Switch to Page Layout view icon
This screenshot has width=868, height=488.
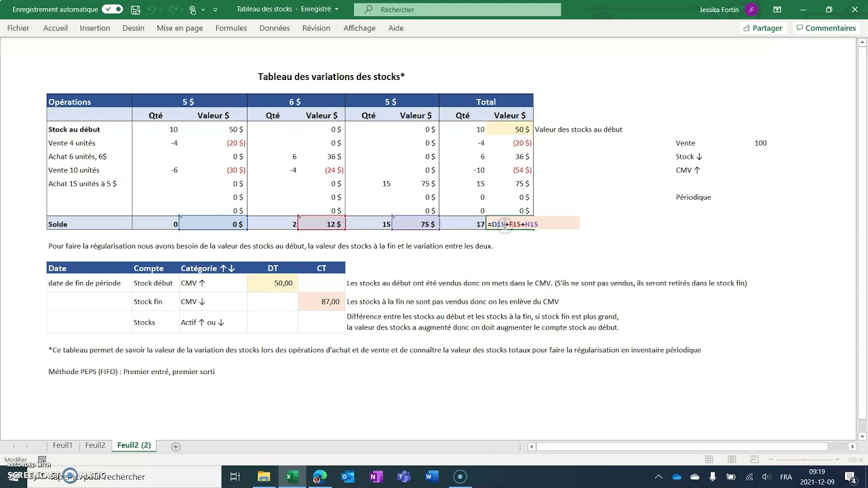point(732,460)
